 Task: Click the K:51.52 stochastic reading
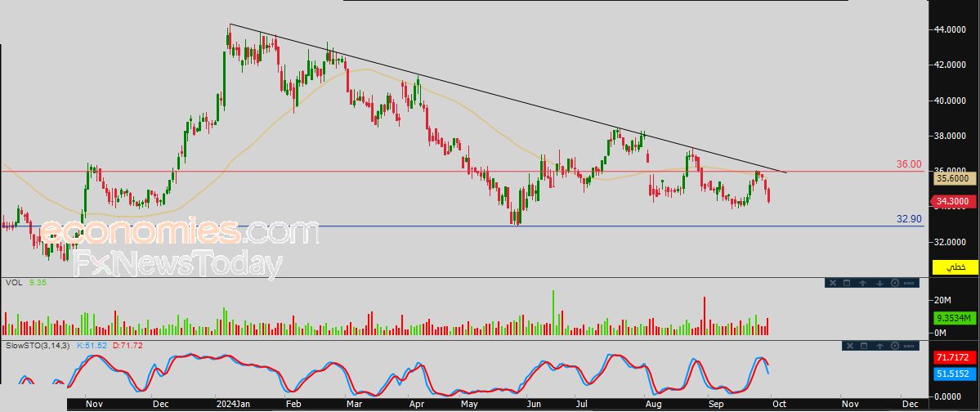click(91, 345)
